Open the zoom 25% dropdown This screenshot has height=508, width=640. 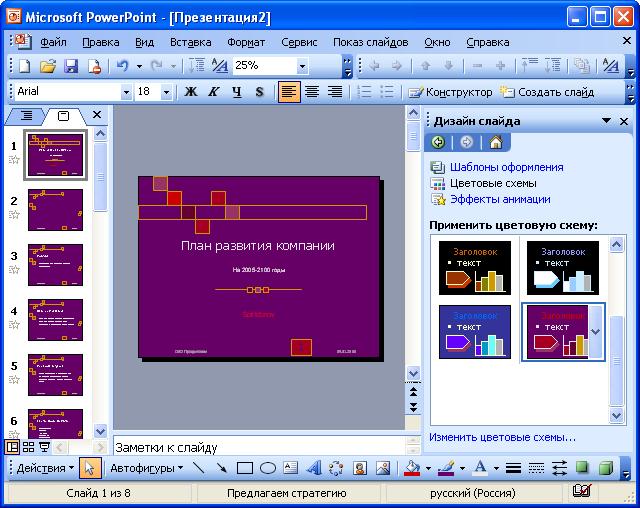pos(302,66)
